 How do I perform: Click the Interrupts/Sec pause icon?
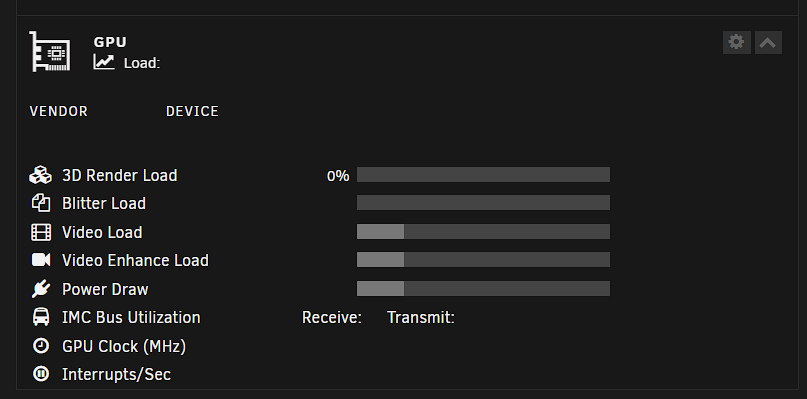click(x=41, y=374)
